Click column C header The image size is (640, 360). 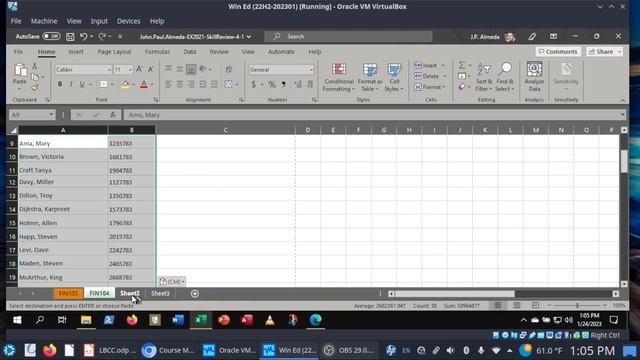(225, 130)
